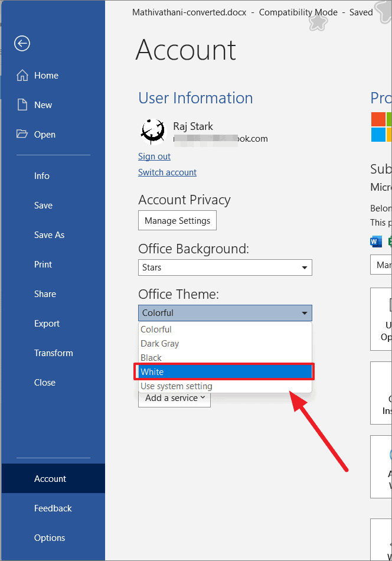
Task: Click the Office Theme dropdown arrow
Action: 305,313
